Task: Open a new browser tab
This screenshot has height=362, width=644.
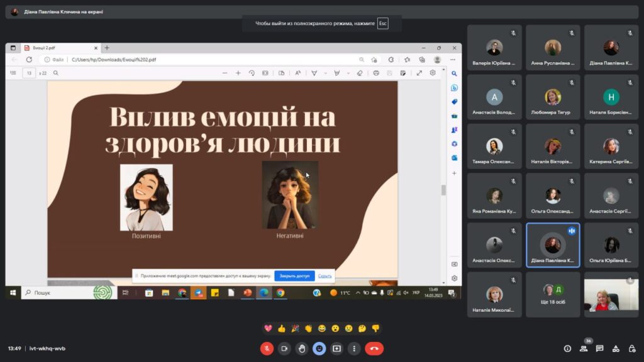Action: [x=107, y=48]
